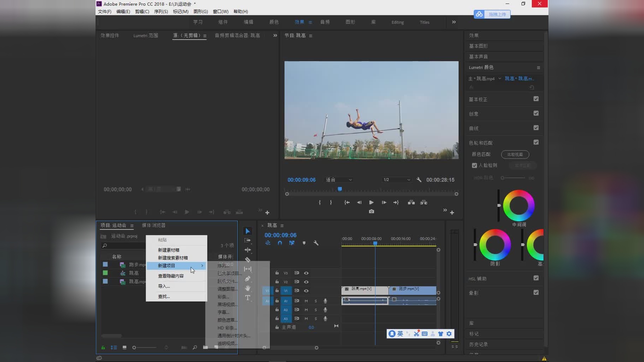Solo the A2 audio track
This screenshot has width=644, height=362.
click(316, 310)
